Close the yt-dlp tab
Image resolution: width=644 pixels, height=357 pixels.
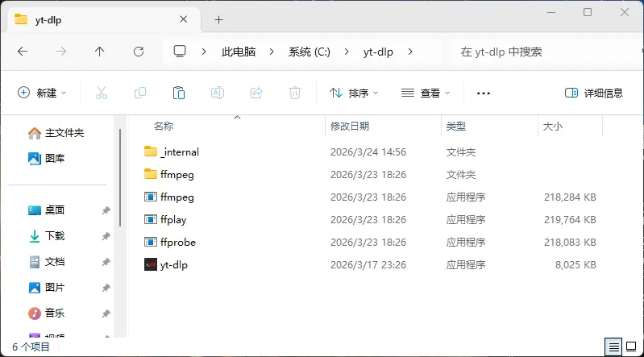point(184,19)
